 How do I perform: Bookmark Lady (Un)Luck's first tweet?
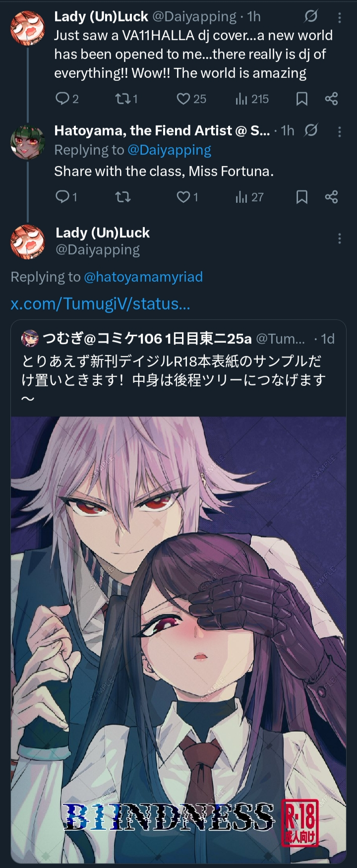(x=301, y=99)
